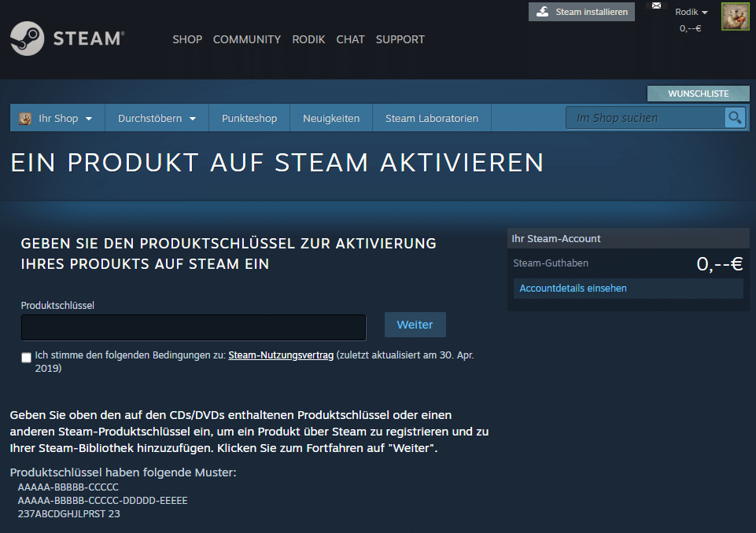Click the wallet balance showing 0,--€
Viewport: 756px width, 533px height.
[x=689, y=27]
